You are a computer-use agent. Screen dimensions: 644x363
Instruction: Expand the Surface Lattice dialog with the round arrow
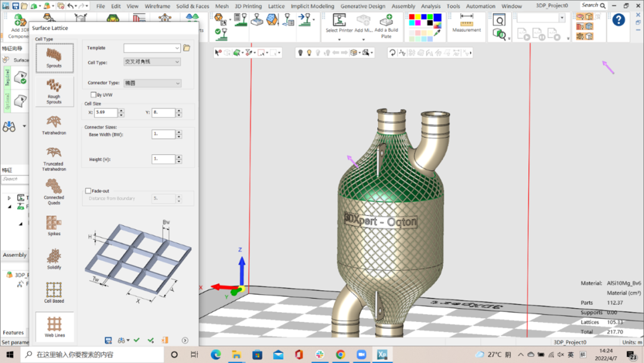point(185,340)
